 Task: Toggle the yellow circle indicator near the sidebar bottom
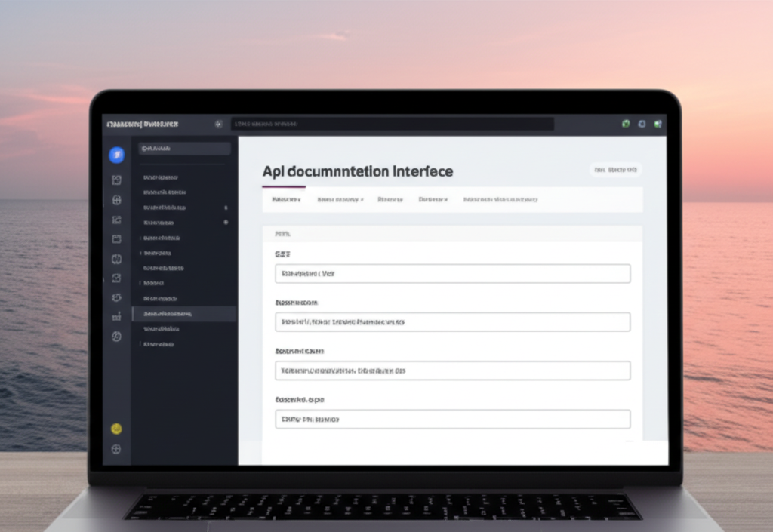(116, 429)
